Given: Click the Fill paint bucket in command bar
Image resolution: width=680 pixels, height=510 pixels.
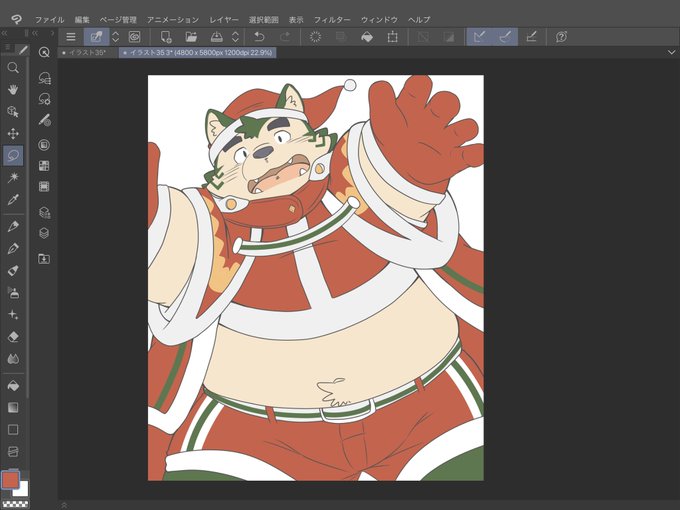Looking at the screenshot, I should pyautogui.click(x=367, y=37).
